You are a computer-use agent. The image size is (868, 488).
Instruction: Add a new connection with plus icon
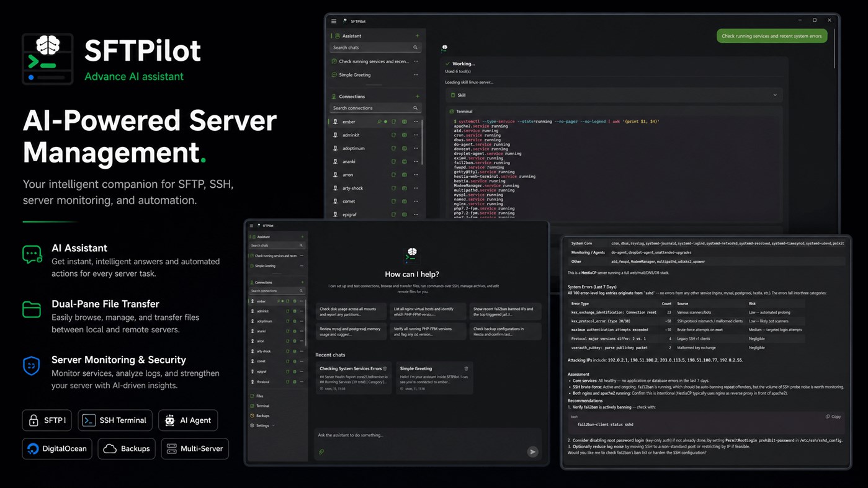point(417,97)
